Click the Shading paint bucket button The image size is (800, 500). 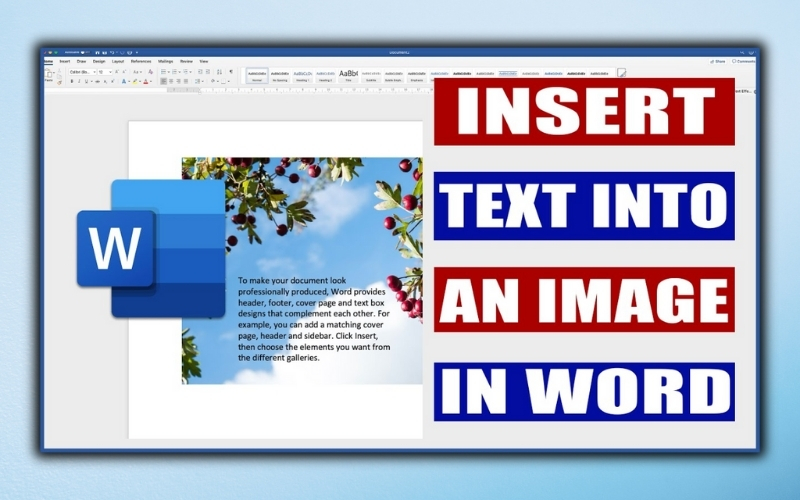coord(213,81)
